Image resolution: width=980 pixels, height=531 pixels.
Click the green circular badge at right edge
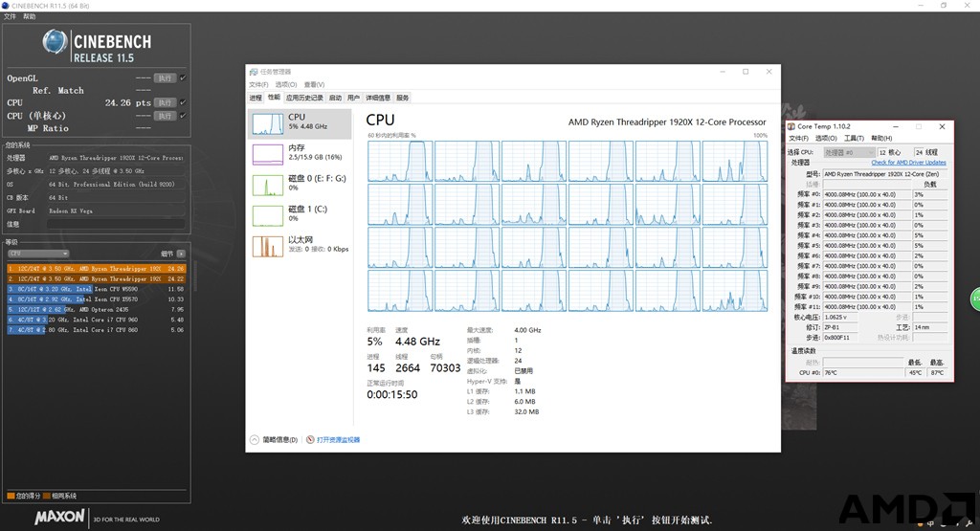pyautogui.click(x=975, y=299)
